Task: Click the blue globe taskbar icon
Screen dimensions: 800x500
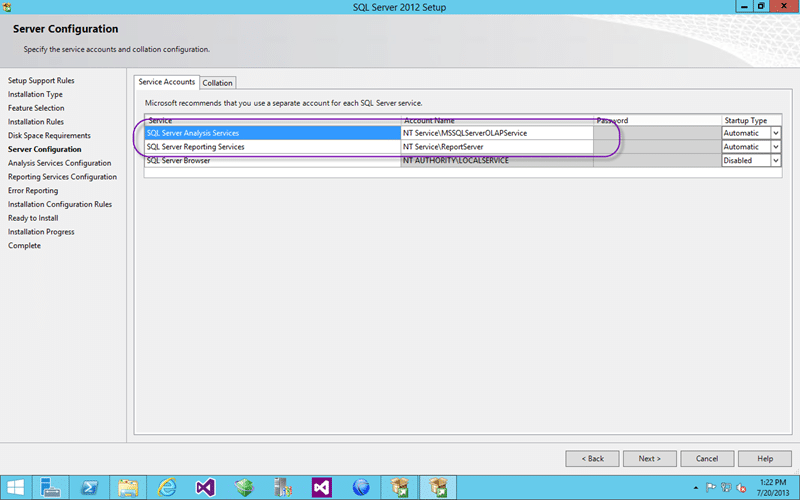Action: pyautogui.click(x=361, y=488)
